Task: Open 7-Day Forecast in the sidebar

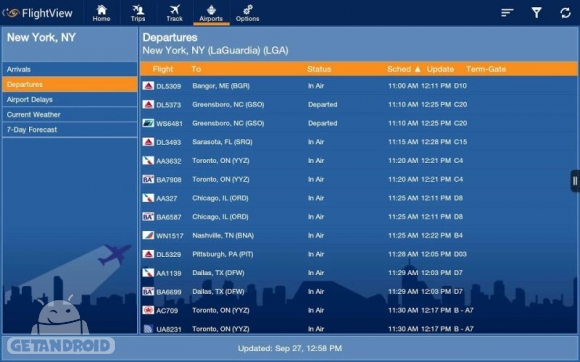Action: click(70, 130)
